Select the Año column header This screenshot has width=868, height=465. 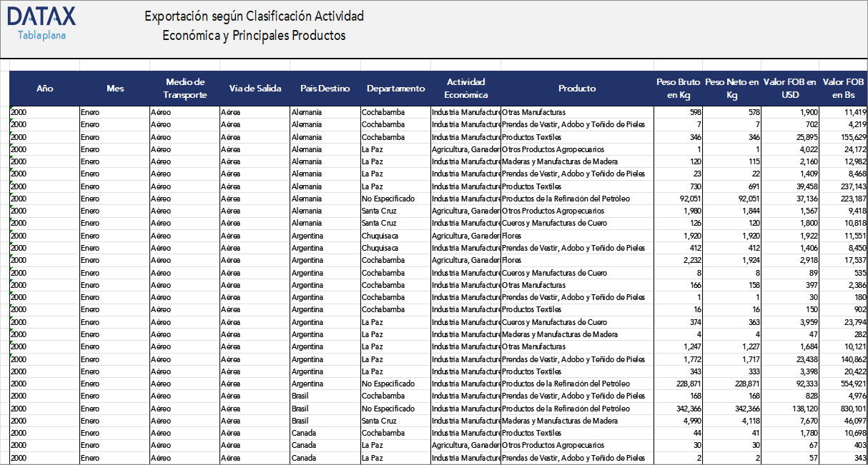44,89
